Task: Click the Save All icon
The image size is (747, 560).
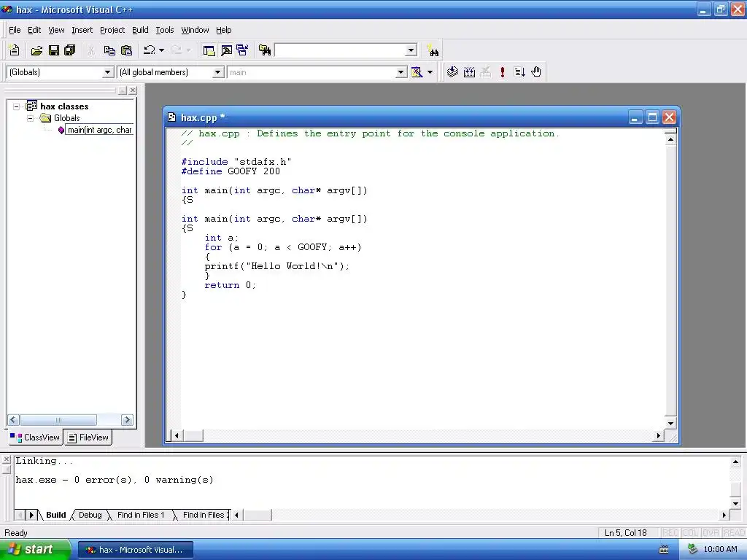Action: (x=69, y=50)
